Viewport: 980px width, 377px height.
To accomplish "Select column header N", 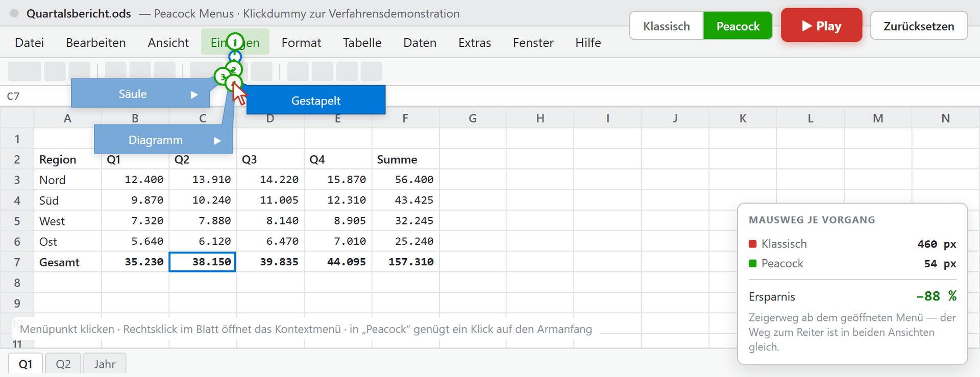I will click(x=945, y=118).
